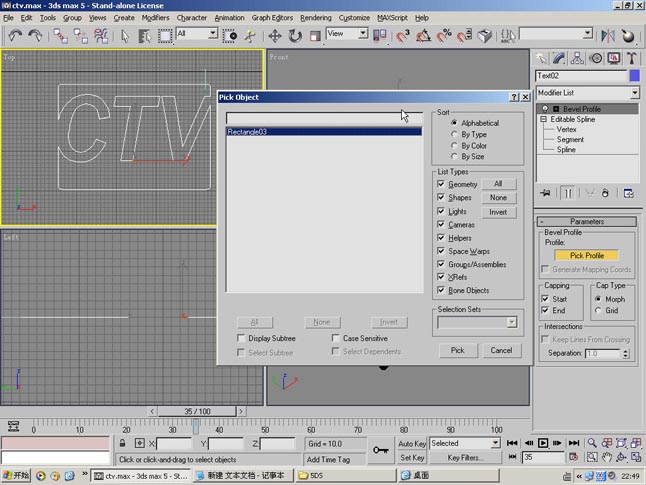Uncheck the Geometry list type
646x485 pixels.
(x=441, y=184)
